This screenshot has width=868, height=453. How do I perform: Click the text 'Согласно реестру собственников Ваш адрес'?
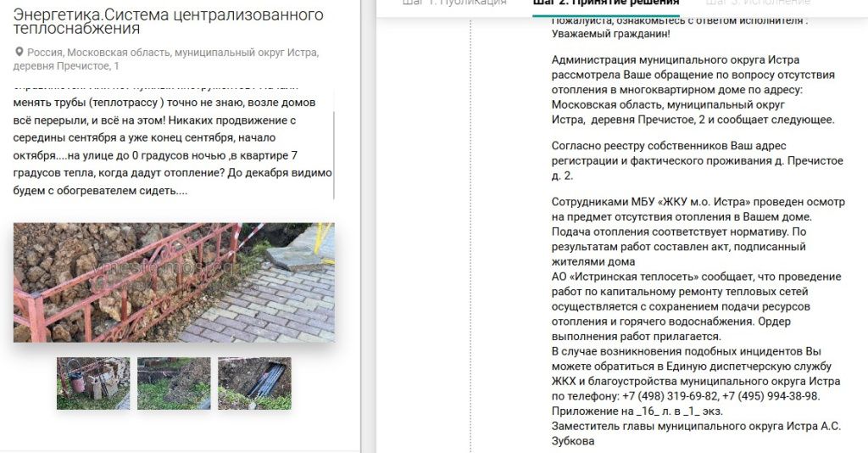669,146
